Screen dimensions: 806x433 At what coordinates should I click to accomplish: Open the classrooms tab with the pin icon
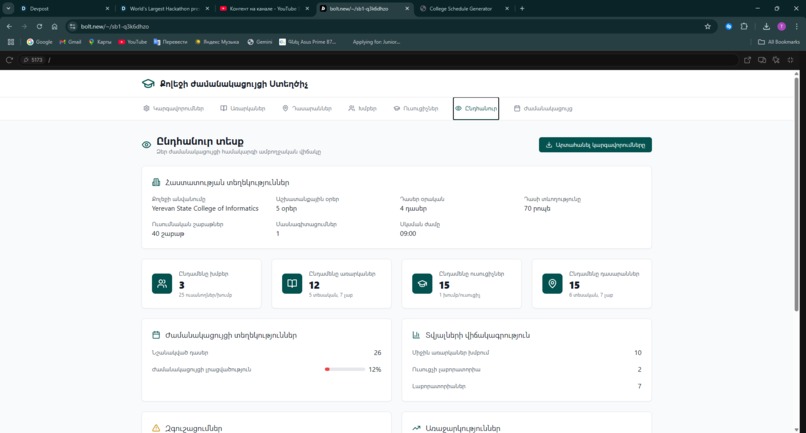coord(307,109)
